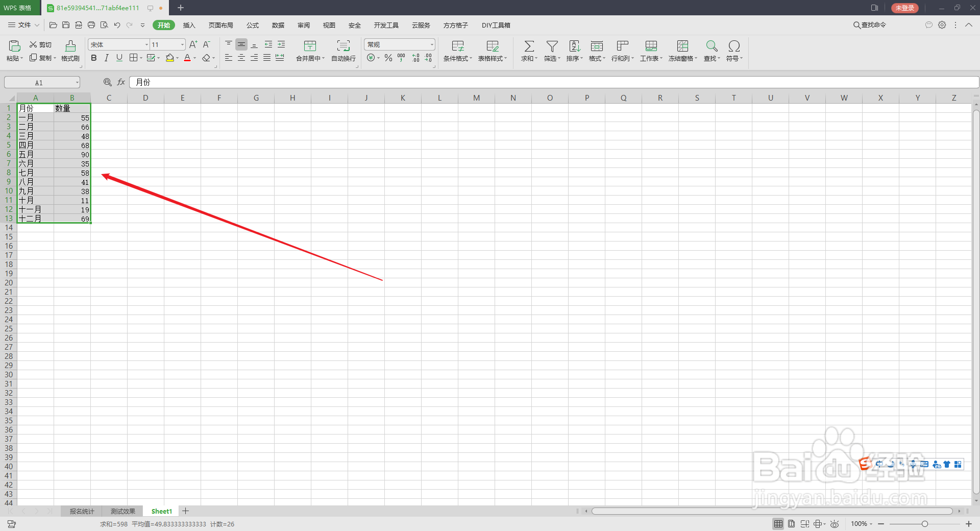Toggle Underline formatting
This screenshot has width=980, height=531.
(x=119, y=58)
